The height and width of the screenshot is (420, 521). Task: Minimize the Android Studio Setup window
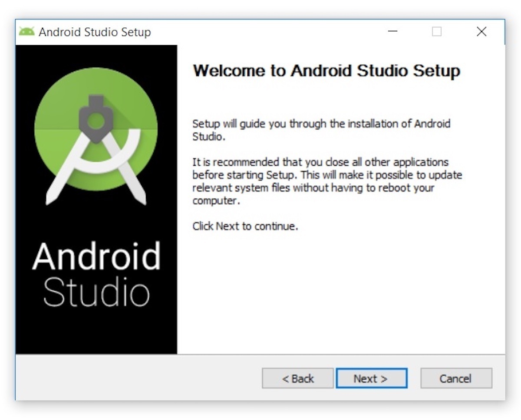click(x=393, y=32)
